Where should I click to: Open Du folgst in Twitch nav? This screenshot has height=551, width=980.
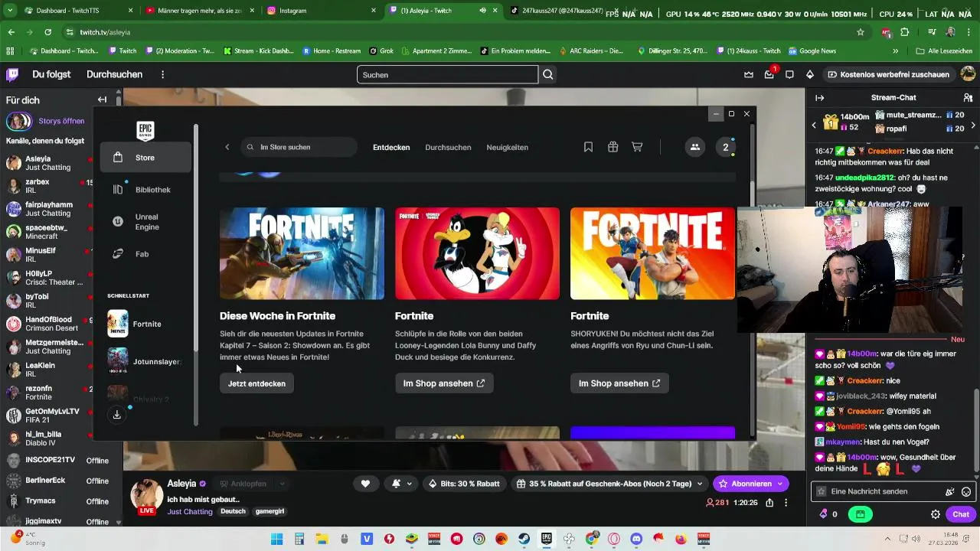pos(52,74)
